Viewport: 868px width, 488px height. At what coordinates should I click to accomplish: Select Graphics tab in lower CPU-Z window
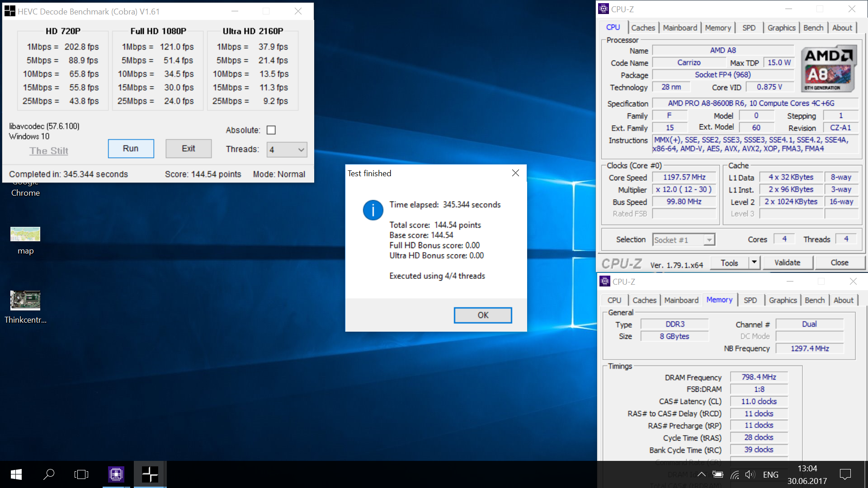[x=783, y=300]
